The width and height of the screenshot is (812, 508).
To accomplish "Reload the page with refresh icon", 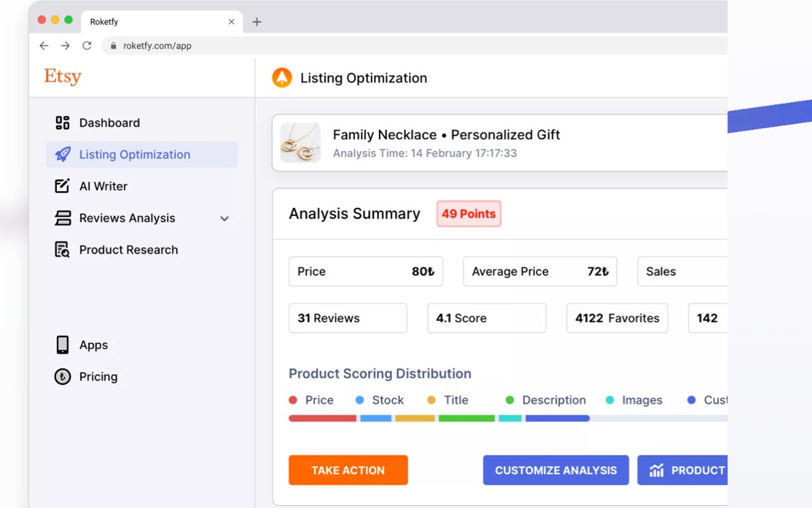I will point(87,46).
